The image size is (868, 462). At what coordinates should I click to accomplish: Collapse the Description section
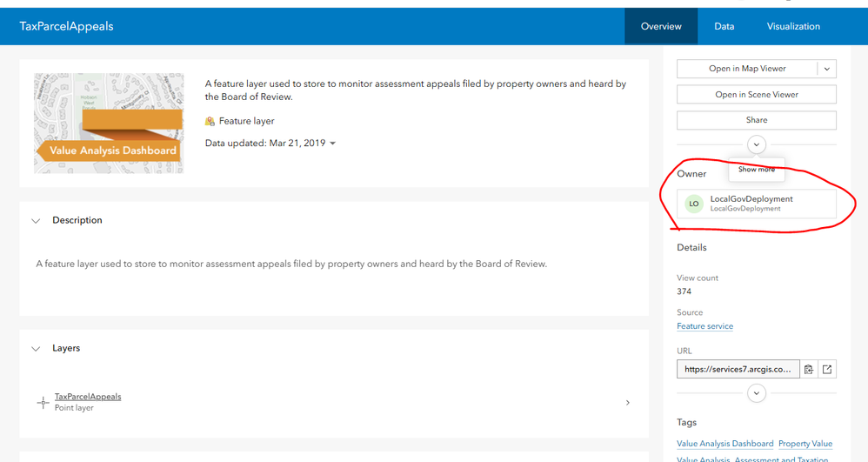36,220
